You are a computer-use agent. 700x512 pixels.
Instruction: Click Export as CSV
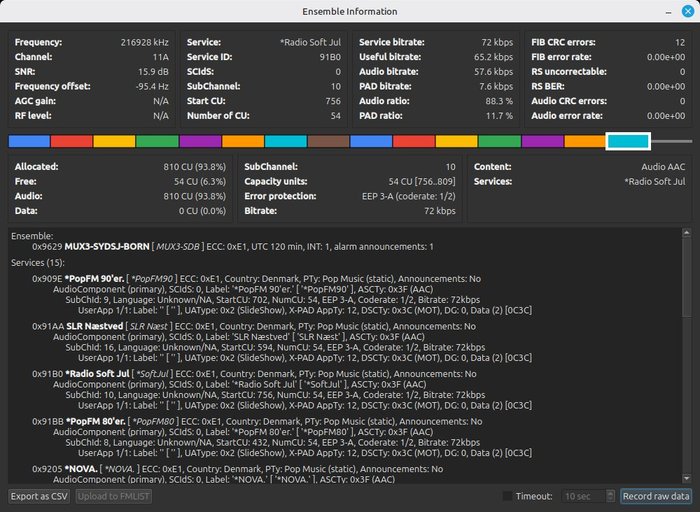39,496
